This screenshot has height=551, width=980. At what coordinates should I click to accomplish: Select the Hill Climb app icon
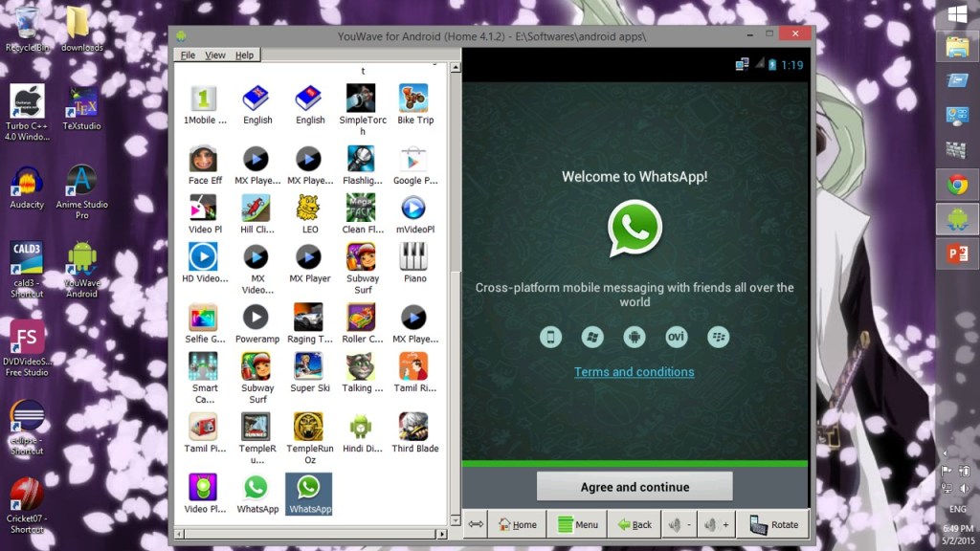click(256, 208)
